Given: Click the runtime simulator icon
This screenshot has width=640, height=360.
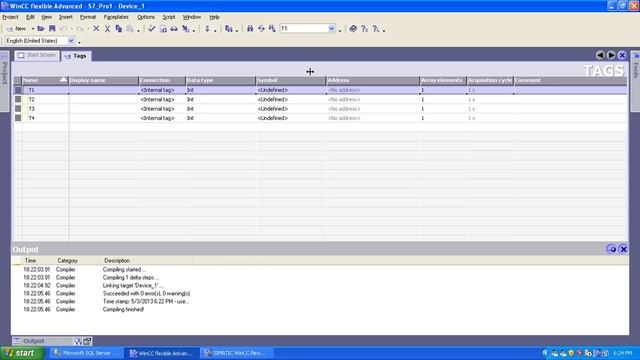Looking at the screenshot, I should click(x=186, y=29).
